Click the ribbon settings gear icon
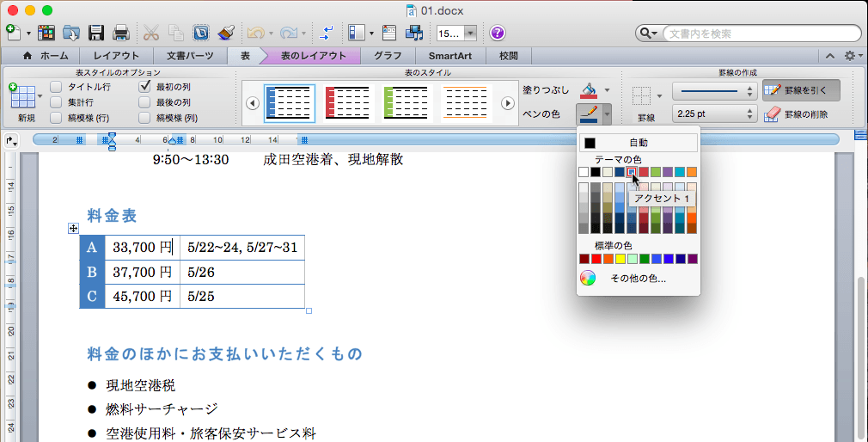This screenshot has height=442, width=868. (850, 55)
